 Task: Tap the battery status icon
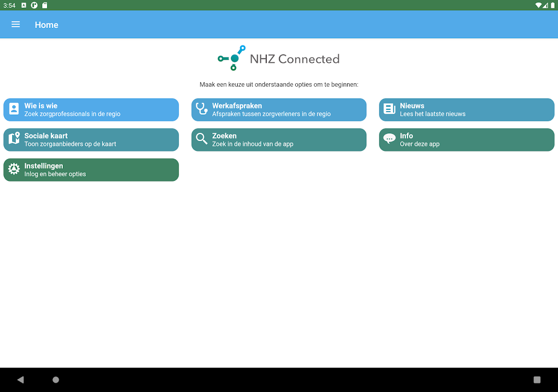tap(553, 5)
